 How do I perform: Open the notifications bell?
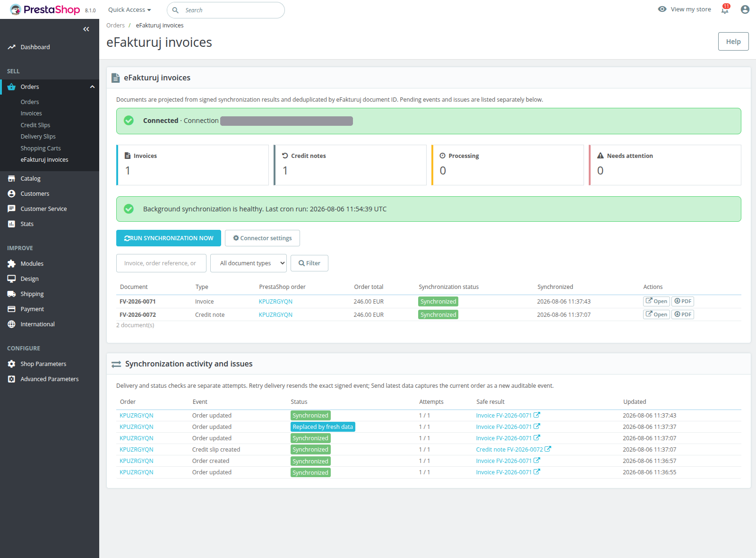point(725,9)
